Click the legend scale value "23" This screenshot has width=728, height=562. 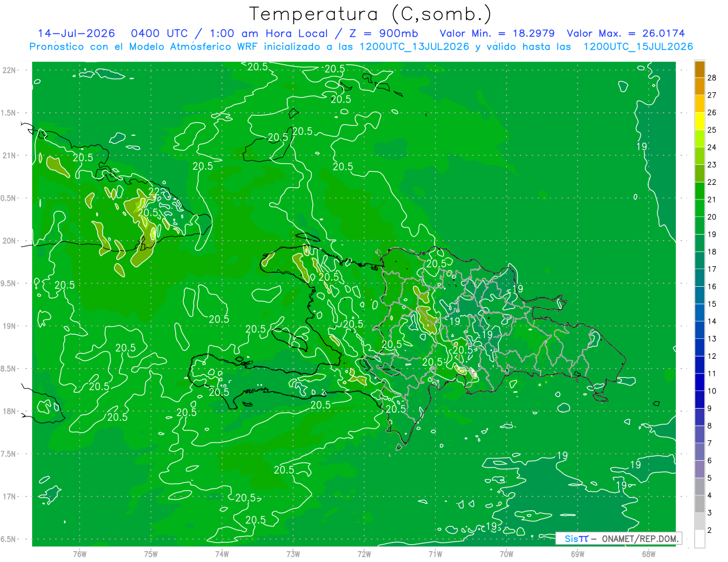tap(712, 164)
